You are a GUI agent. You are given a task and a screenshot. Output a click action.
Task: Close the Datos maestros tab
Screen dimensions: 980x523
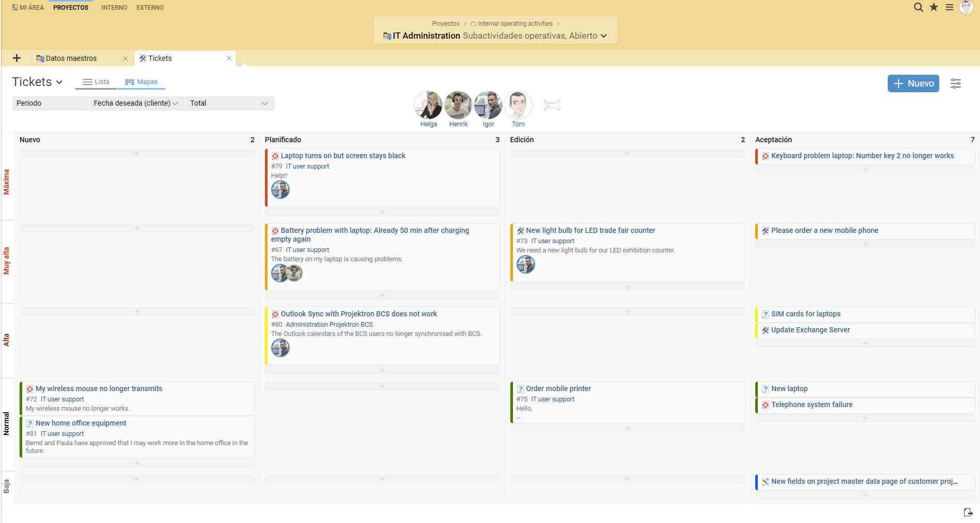coord(125,59)
